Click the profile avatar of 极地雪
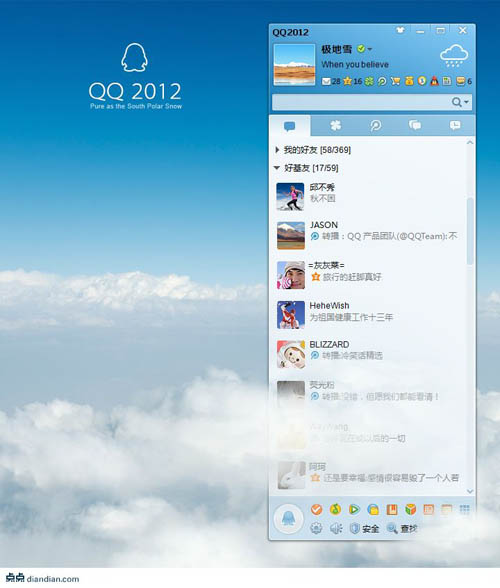500x588 pixels. [294, 65]
